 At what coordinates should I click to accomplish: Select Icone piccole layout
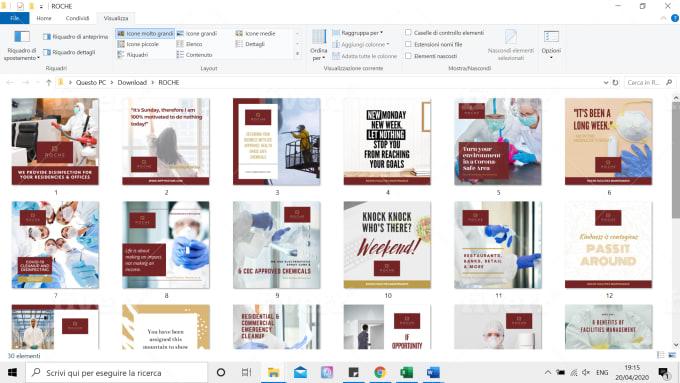[x=138, y=44]
